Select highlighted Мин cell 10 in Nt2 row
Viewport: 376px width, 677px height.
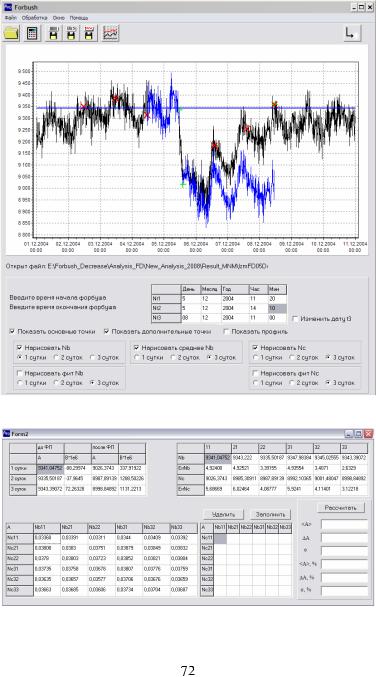(x=277, y=308)
